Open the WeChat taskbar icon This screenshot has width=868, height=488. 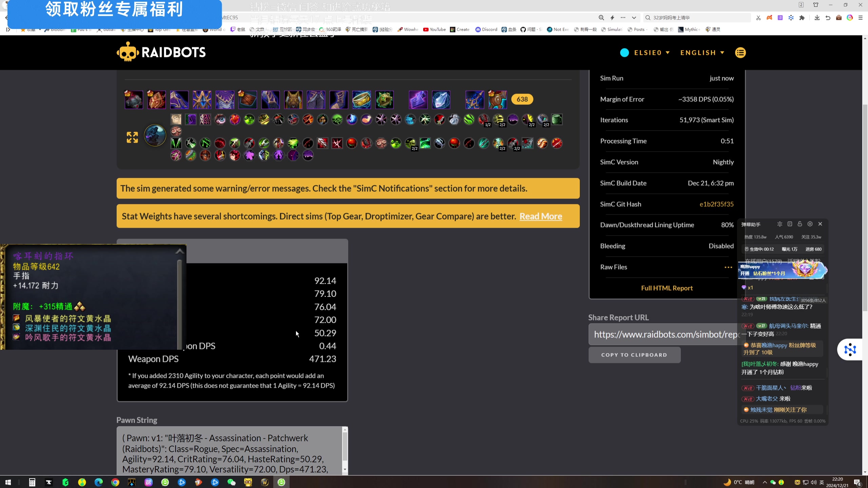click(232, 482)
